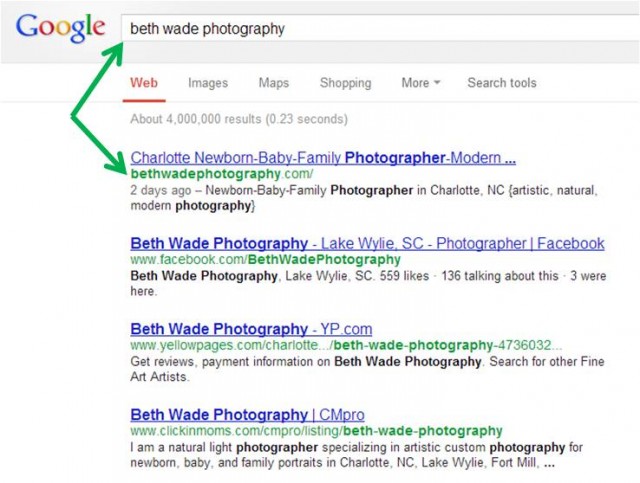Viewport: 640px width, 483px height.
Task: Select the Web tab
Action: (x=144, y=83)
